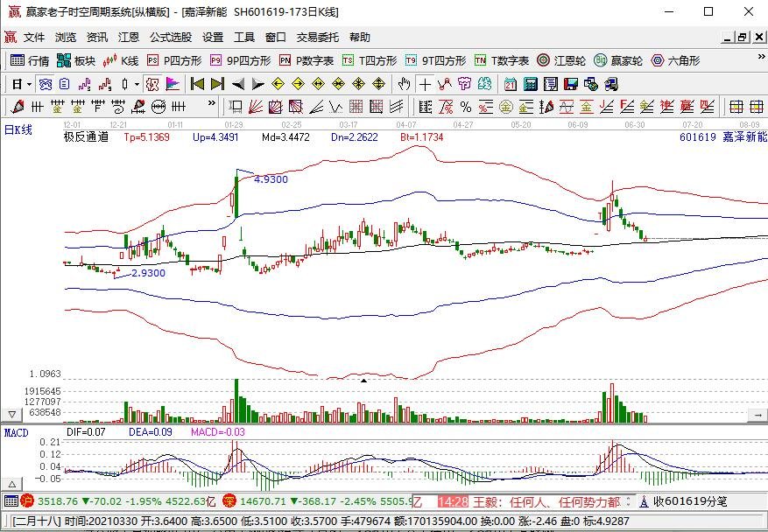The width and height of the screenshot is (768, 532).
Task: Toggle the crosshair cursor tool
Action: click(425, 84)
